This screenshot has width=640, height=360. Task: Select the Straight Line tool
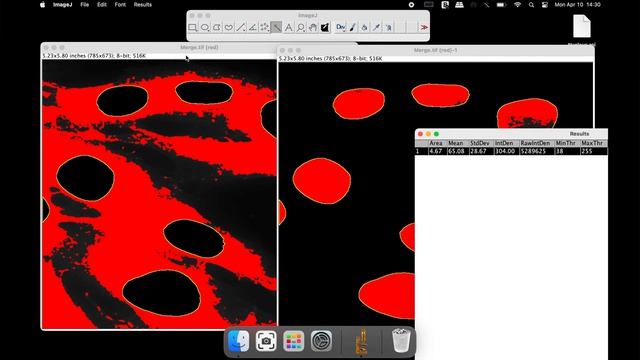click(241, 27)
